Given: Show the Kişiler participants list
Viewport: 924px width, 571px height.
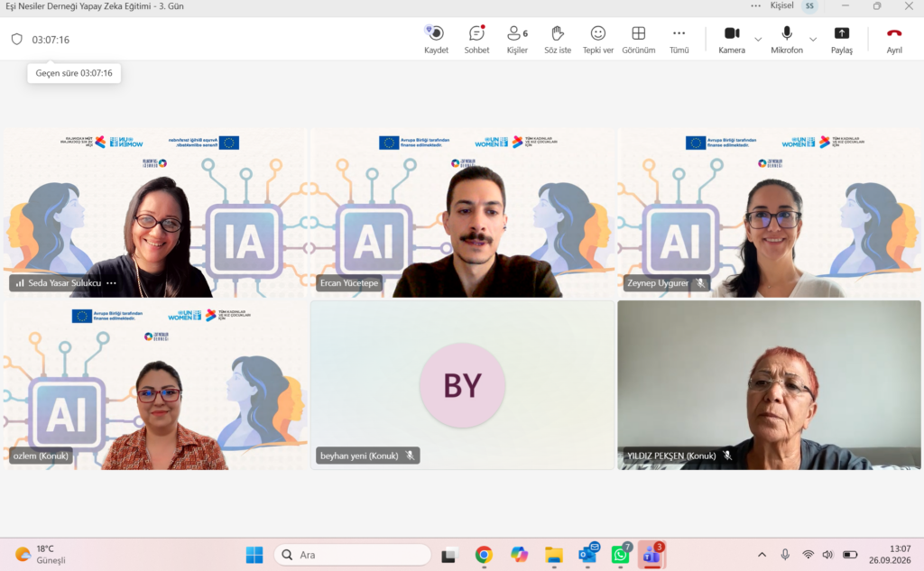Looking at the screenshot, I should (517, 40).
